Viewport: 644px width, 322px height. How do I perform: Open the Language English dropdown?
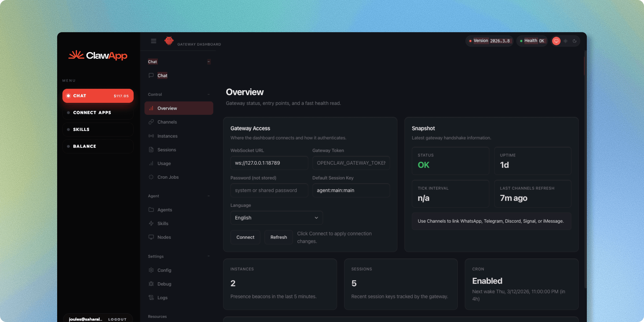pos(276,218)
